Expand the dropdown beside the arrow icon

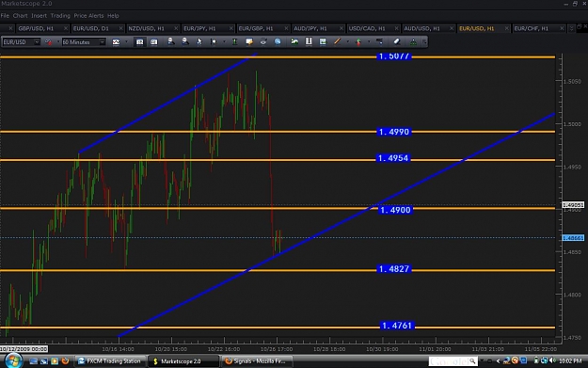(x=369, y=42)
